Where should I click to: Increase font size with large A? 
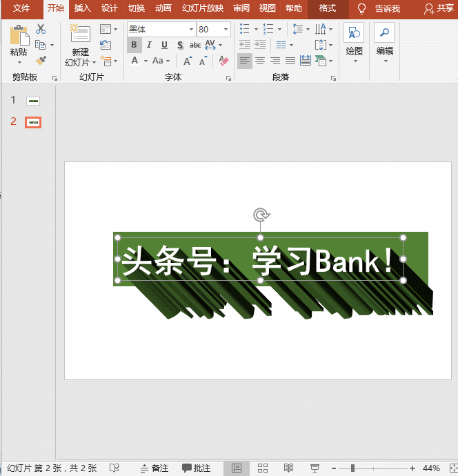(188, 61)
